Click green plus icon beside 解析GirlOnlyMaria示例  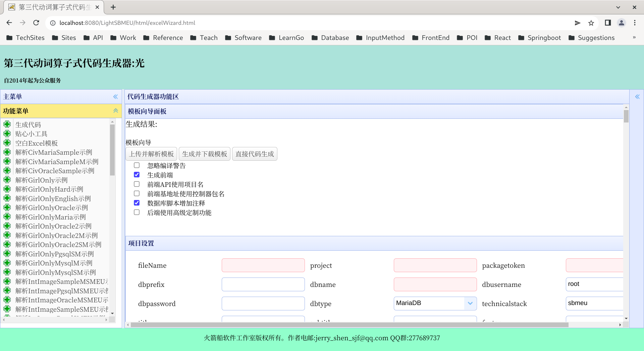pyautogui.click(x=7, y=217)
